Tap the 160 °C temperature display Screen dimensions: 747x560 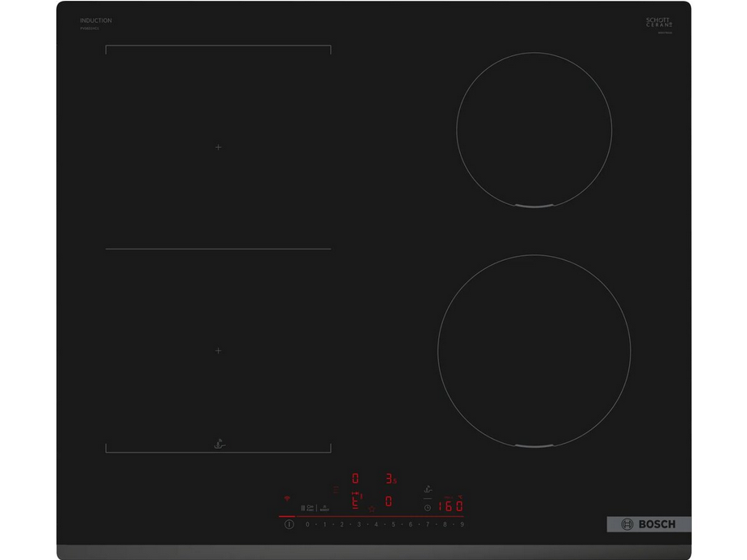(x=450, y=506)
